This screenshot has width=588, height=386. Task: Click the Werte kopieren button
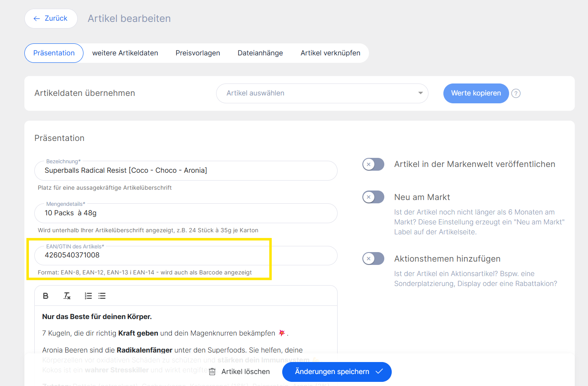(476, 93)
